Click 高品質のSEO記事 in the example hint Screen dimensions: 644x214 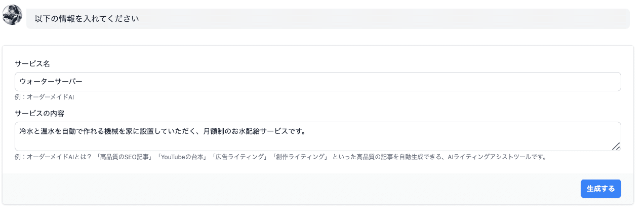click(127, 157)
